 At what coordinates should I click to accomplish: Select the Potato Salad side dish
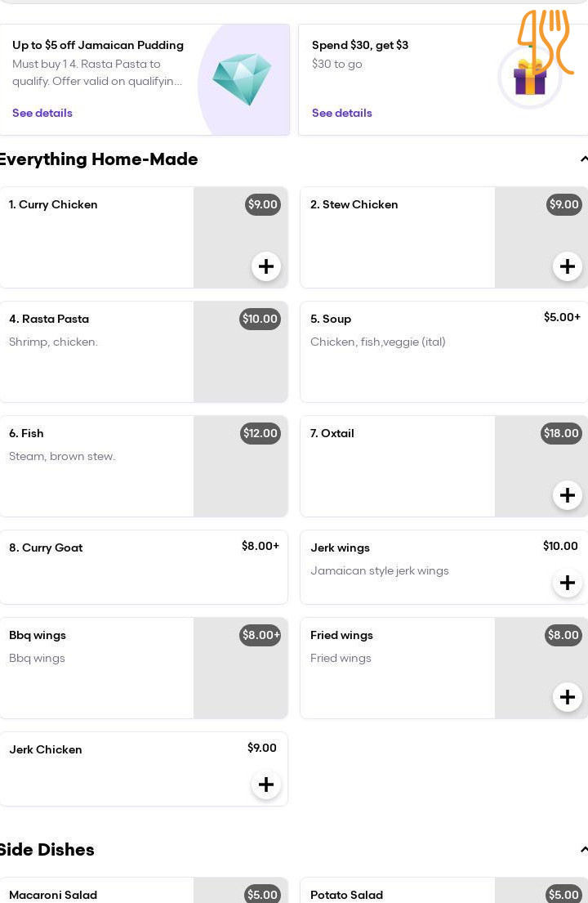(x=444, y=890)
